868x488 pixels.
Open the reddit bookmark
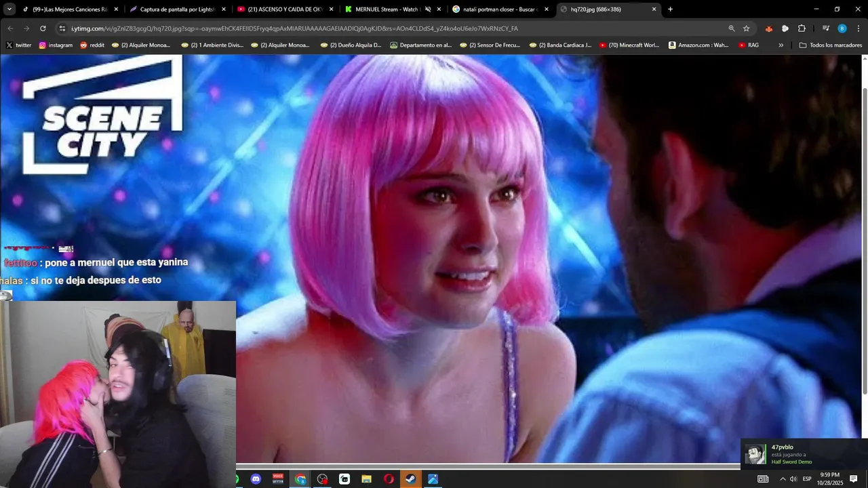(92, 45)
